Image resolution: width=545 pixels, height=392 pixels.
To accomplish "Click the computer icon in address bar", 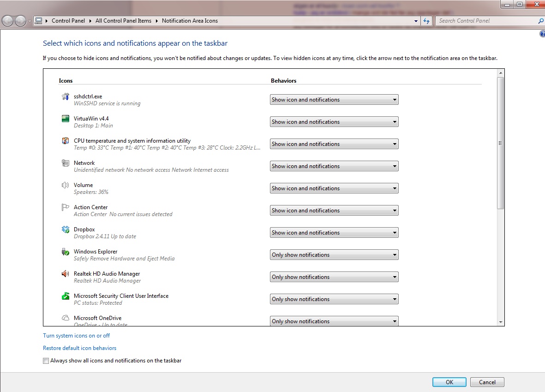I will [39, 21].
